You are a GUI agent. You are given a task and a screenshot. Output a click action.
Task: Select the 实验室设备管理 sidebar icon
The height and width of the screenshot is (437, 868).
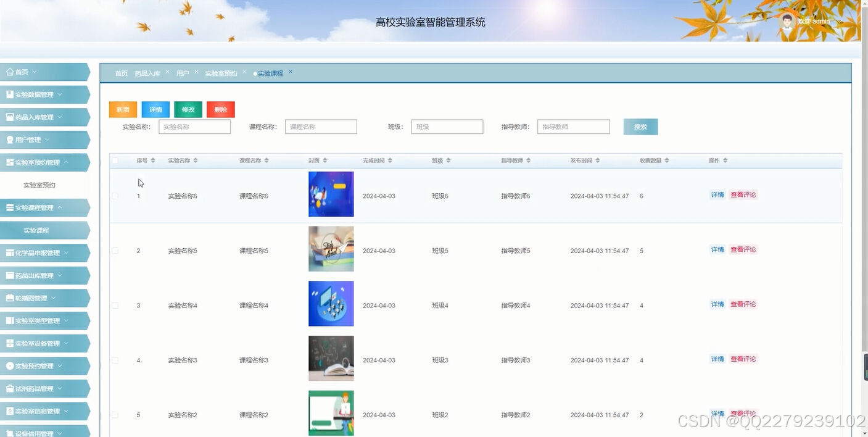coord(9,343)
